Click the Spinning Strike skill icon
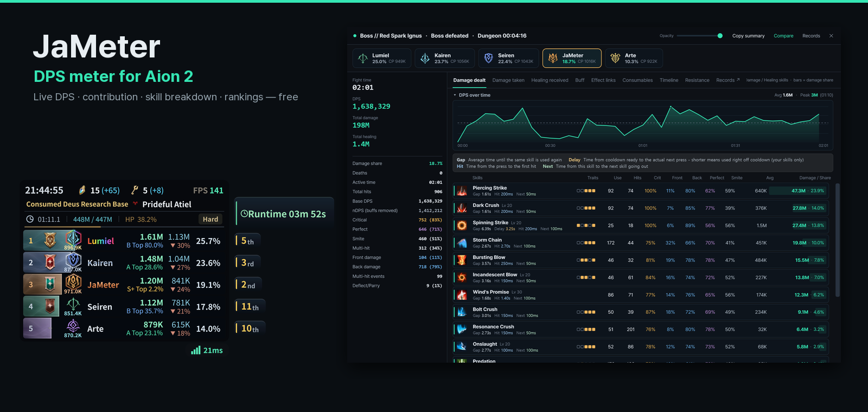The image size is (868, 412). (462, 226)
